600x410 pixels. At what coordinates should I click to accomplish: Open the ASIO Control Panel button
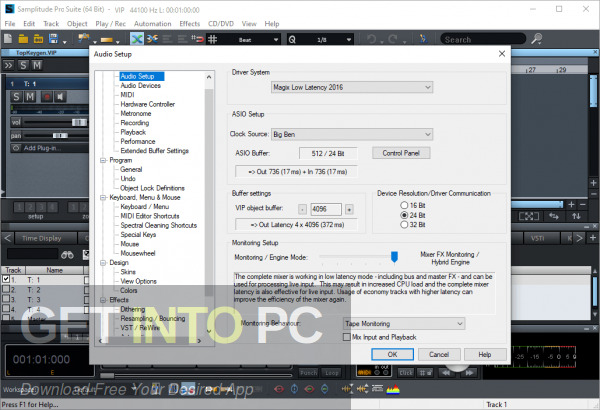pos(401,153)
